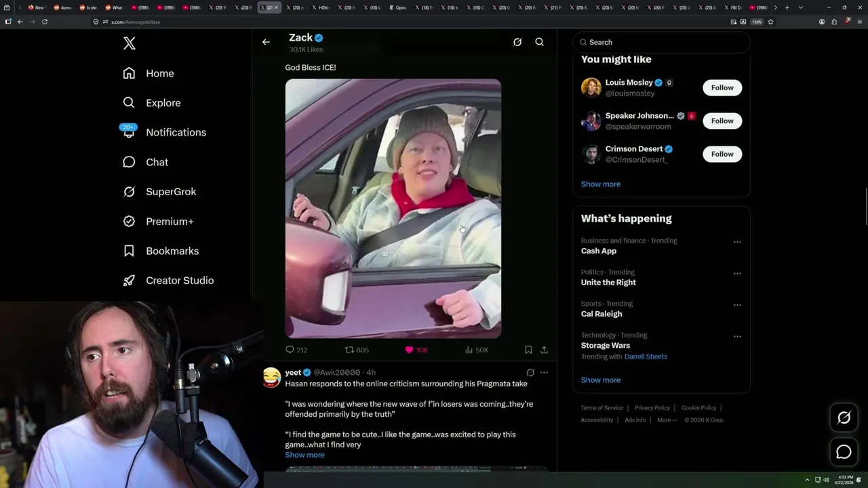View analytics showing 50K views
This screenshot has height=488, width=868.
tap(477, 350)
